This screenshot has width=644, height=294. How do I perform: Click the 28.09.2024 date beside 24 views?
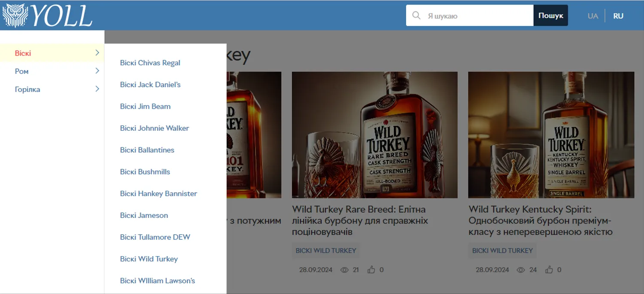[492, 270]
